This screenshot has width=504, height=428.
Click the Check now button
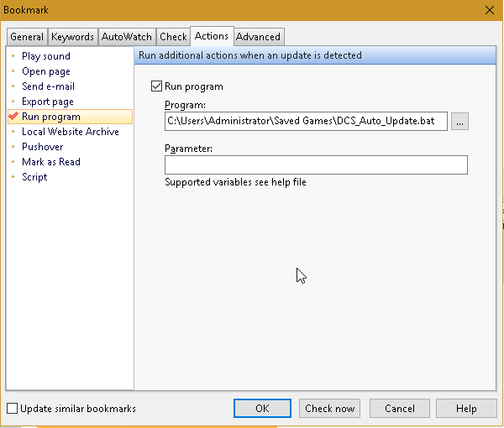tap(330, 409)
